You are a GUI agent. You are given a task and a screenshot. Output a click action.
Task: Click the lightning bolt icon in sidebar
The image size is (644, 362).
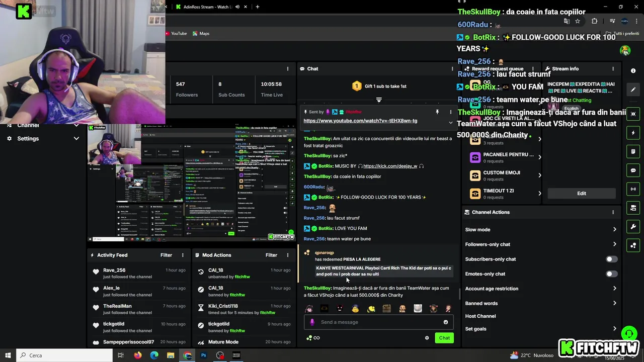[x=633, y=133]
